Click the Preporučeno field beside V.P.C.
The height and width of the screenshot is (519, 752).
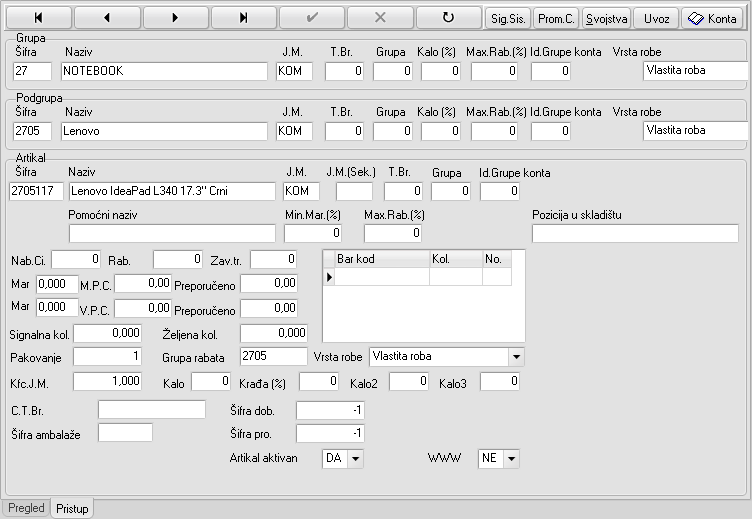[x=269, y=308]
